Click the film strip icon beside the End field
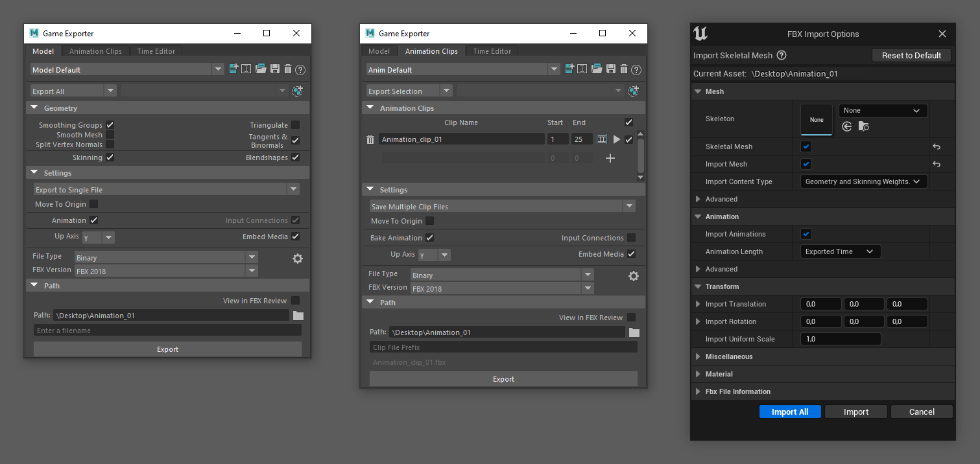Viewport: 980px width, 464px height. [602, 139]
